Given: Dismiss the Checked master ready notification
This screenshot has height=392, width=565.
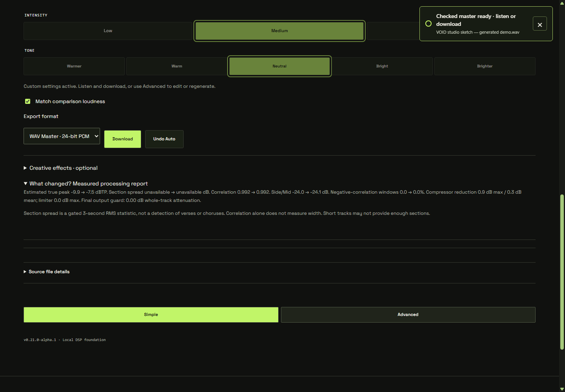Looking at the screenshot, I should [x=540, y=24].
